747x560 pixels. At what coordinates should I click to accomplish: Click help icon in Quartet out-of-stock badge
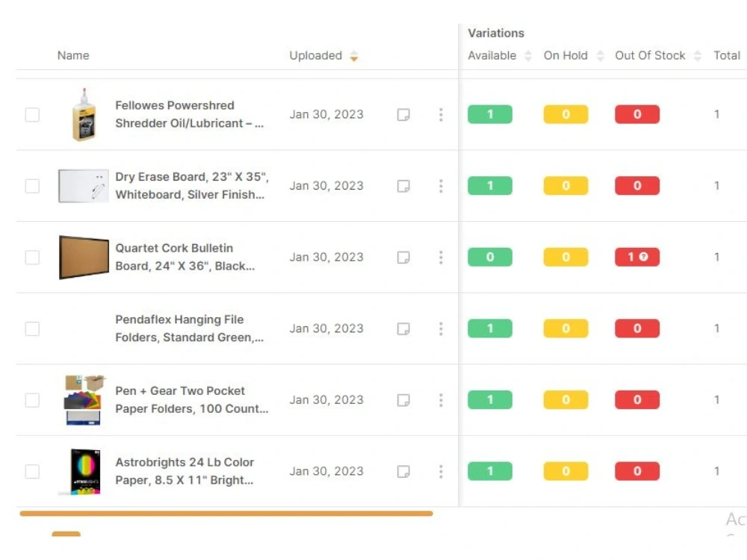tap(644, 257)
